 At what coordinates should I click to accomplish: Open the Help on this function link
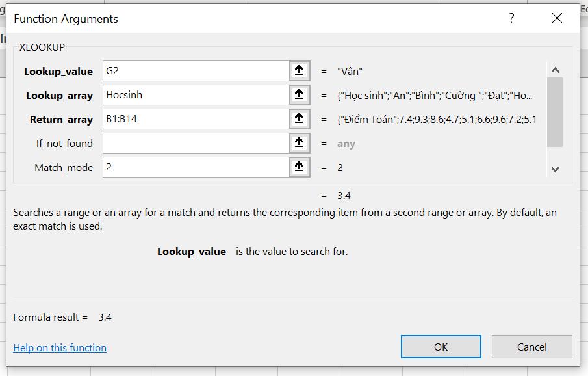pos(59,347)
